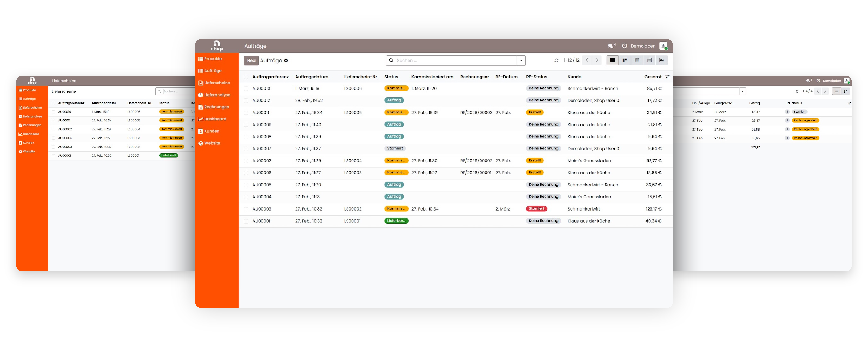Tick the checkbox for order AU00010
Screen dimensions: 868x347
click(x=246, y=89)
